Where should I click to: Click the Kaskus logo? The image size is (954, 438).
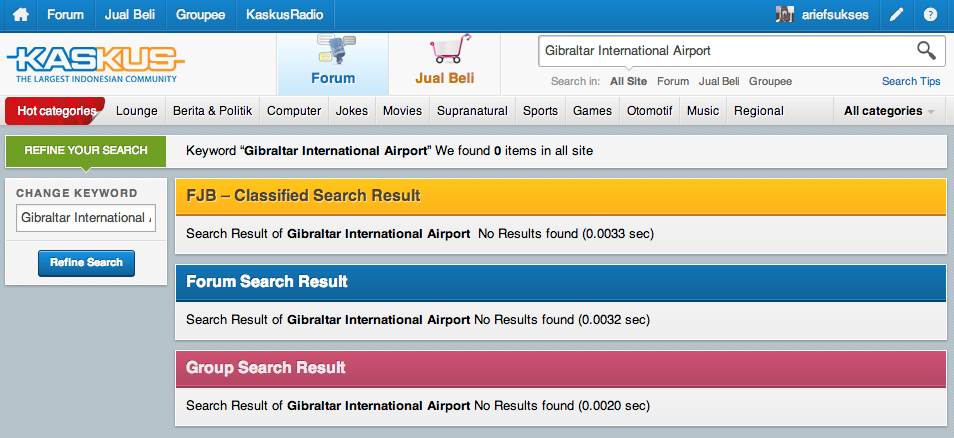[96, 64]
